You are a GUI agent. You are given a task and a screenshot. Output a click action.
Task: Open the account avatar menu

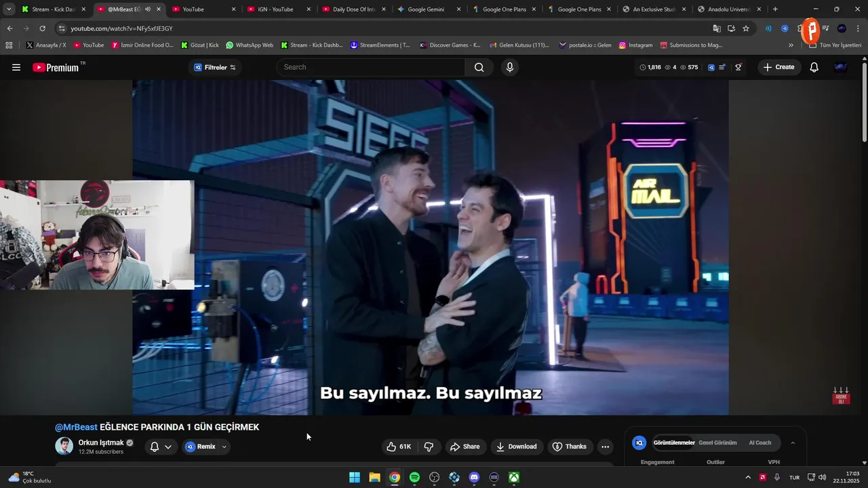(x=841, y=67)
